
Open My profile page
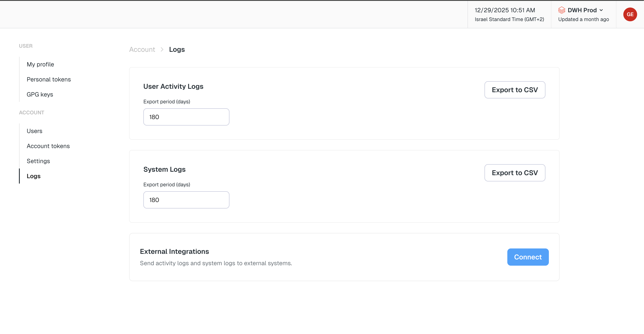pos(40,64)
